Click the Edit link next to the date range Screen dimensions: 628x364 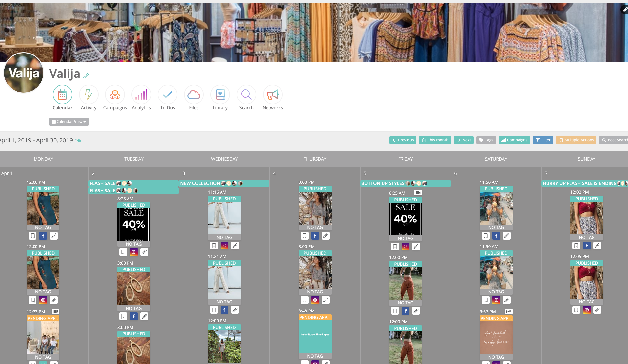point(78,141)
